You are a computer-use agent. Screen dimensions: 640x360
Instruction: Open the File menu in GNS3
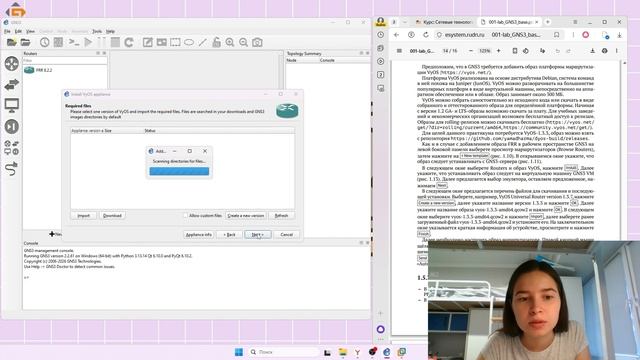(7, 31)
